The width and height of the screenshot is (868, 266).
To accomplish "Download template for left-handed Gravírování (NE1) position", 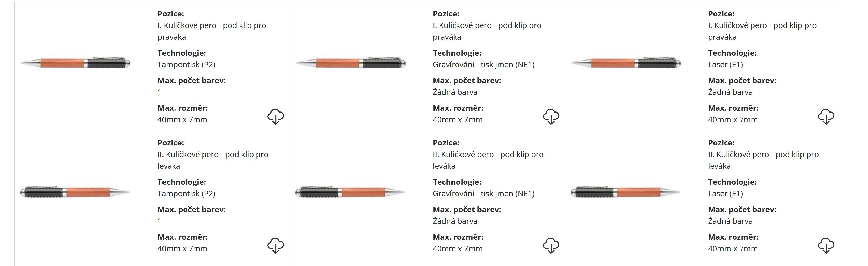I will [x=550, y=245].
